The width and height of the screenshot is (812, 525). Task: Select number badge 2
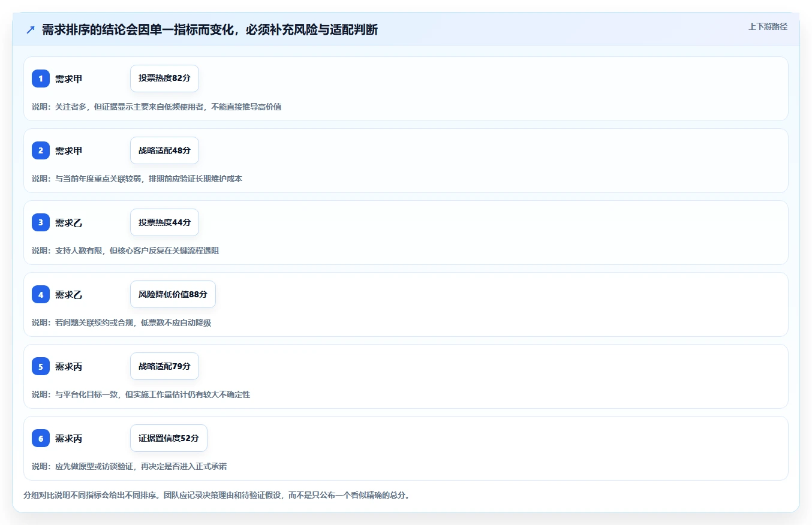(x=41, y=150)
